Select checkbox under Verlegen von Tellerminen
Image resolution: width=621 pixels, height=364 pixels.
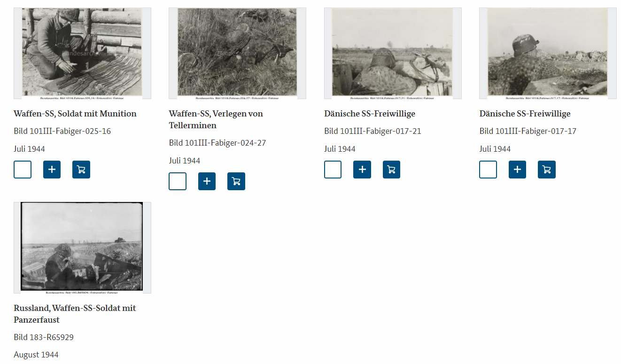pos(178,181)
